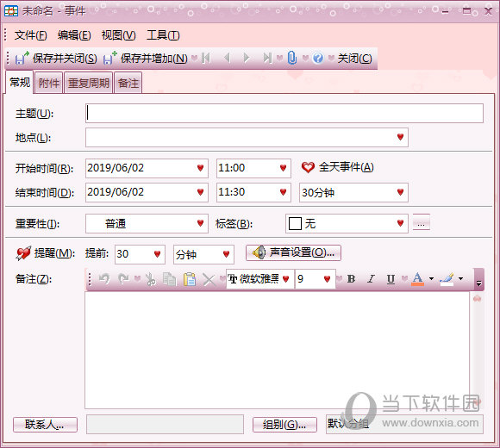Screen dimensions: 500x448
Task: Open the label (标签) 无 dropdown
Action: coord(400,223)
